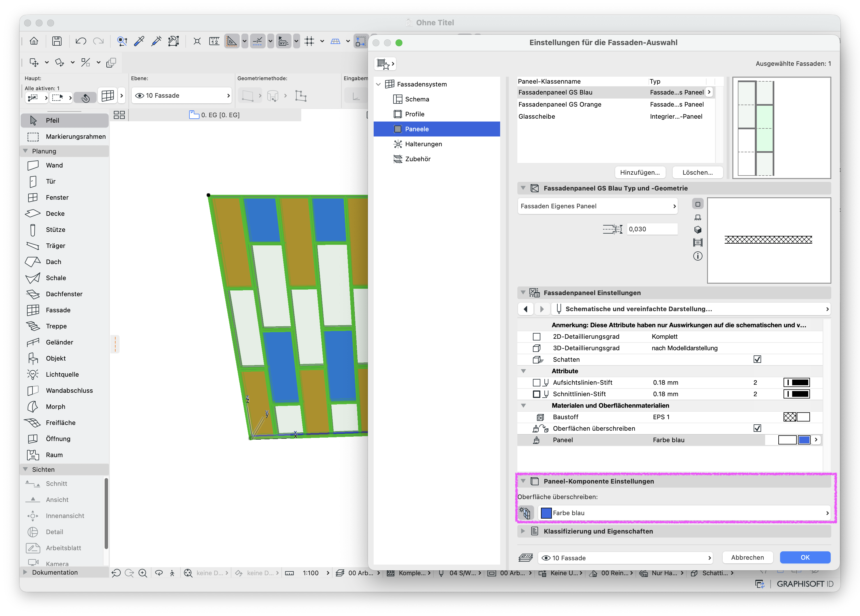This screenshot has width=860, height=616.
Task: Open Schematische und vereinfachte Darstellung dropdown
Action: click(x=690, y=309)
